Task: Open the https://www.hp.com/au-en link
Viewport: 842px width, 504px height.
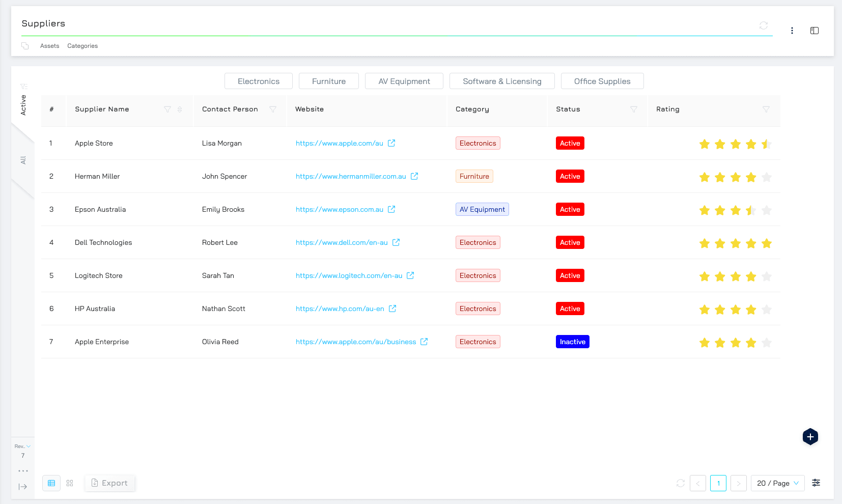Action: [340, 309]
